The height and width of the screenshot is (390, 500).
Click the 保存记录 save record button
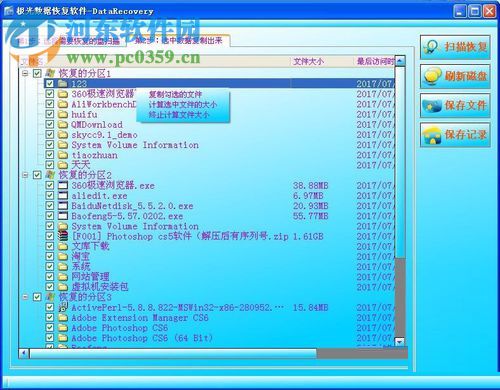point(455,135)
